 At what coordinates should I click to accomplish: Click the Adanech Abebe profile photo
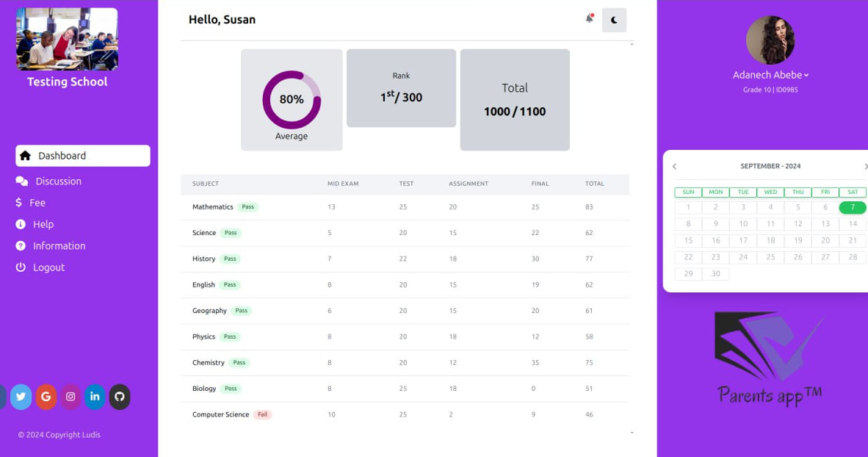click(770, 40)
